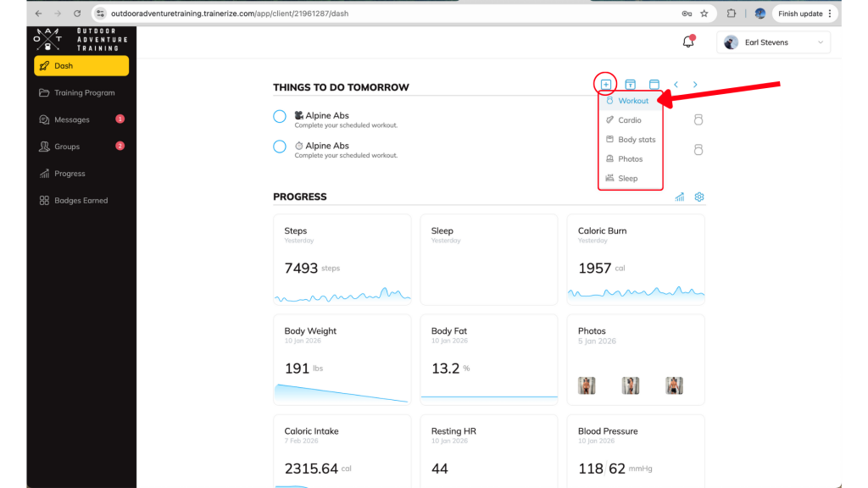Select Workout from the add menu
The image size is (868, 488).
632,101
